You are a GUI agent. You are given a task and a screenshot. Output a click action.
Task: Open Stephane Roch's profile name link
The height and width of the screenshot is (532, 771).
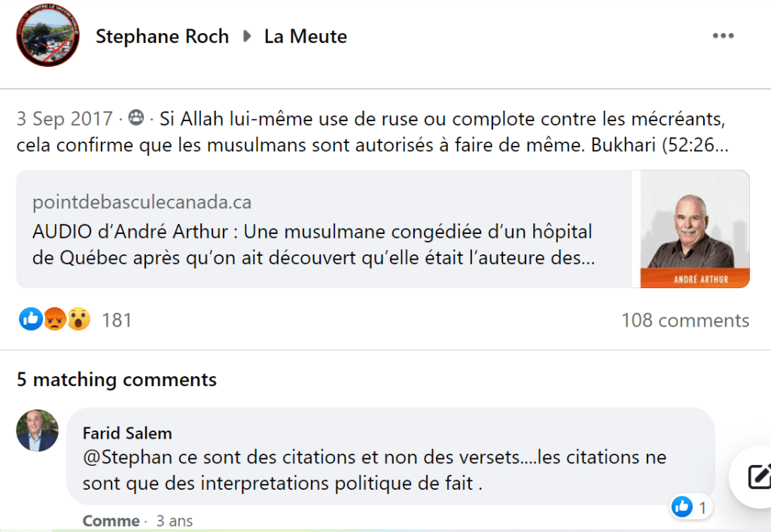pos(162,36)
